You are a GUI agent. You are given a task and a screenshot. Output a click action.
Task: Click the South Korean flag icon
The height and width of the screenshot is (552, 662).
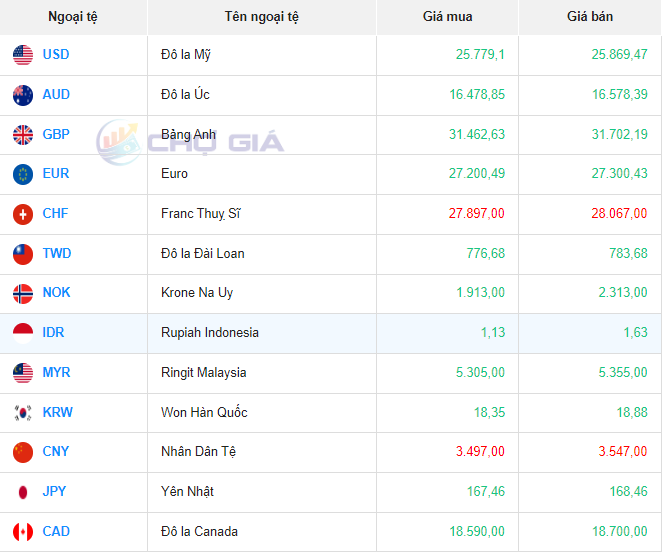pyautogui.click(x=23, y=412)
